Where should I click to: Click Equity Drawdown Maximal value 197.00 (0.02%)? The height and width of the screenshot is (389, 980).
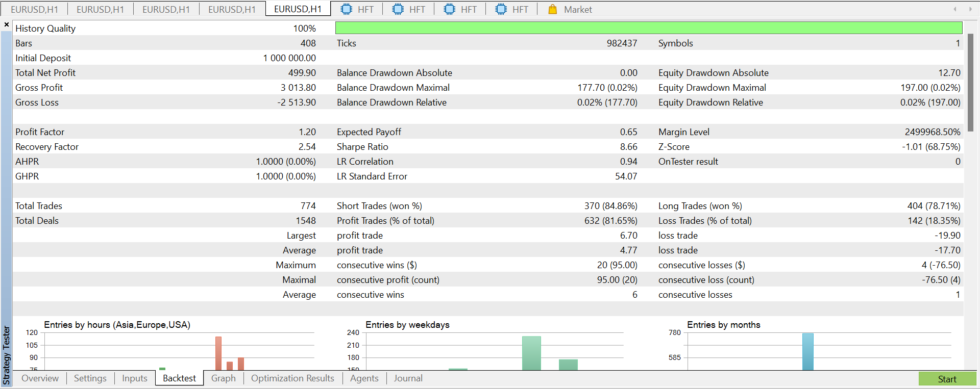click(x=930, y=88)
